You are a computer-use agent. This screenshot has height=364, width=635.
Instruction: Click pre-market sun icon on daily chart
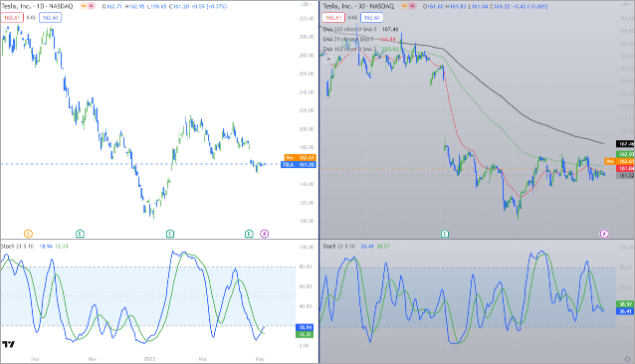pos(84,7)
